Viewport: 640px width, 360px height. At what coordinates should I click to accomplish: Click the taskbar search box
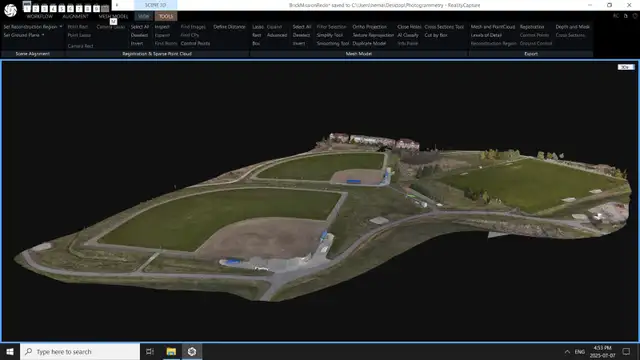[80, 351]
